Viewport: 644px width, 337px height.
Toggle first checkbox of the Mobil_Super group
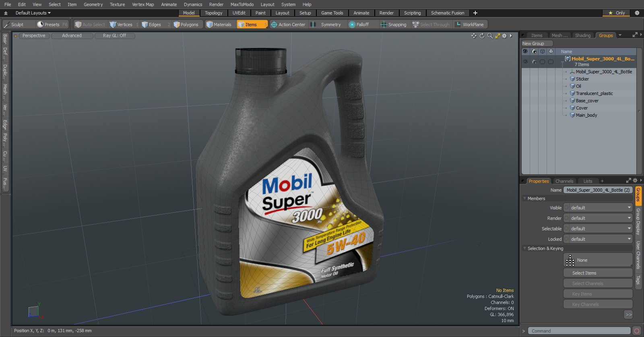pyautogui.click(x=543, y=62)
